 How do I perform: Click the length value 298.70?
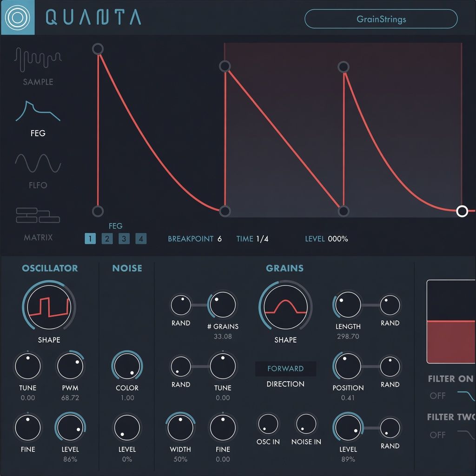click(x=348, y=337)
